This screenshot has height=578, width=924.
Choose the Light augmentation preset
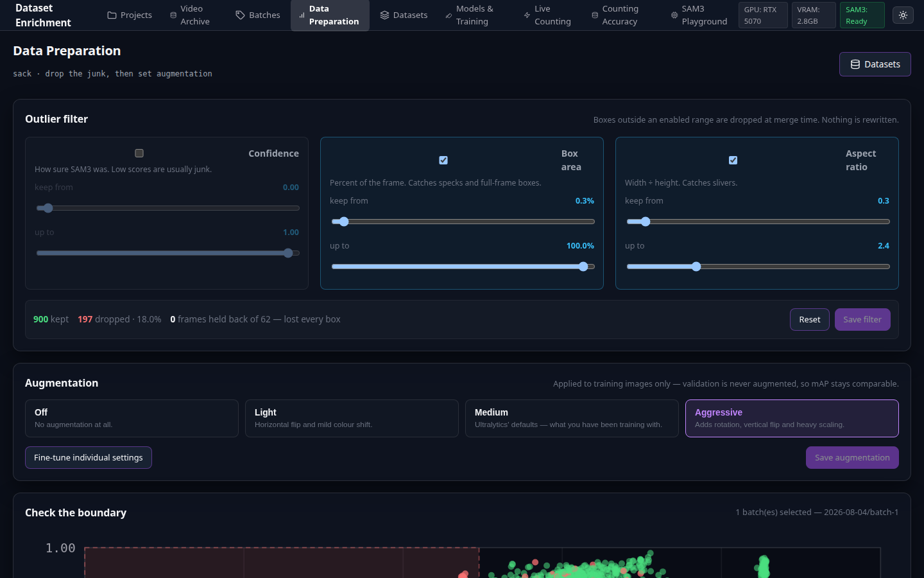(x=352, y=419)
